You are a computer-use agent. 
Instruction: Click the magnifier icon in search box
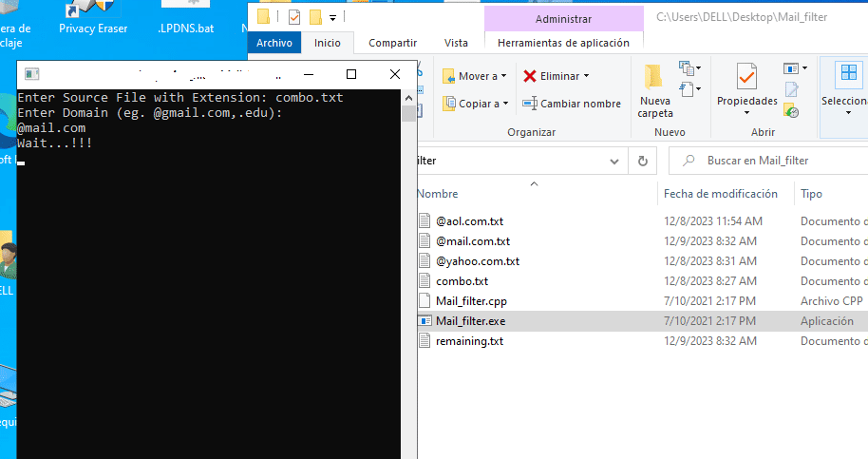click(x=689, y=161)
